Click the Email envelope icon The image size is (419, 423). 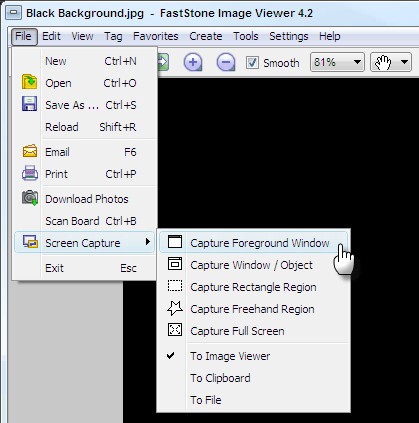[30, 151]
